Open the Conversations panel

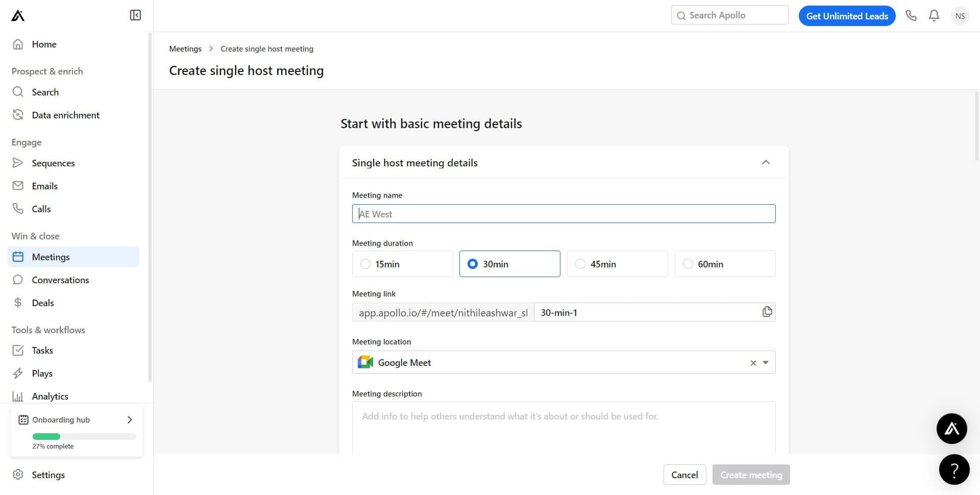tap(60, 280)
